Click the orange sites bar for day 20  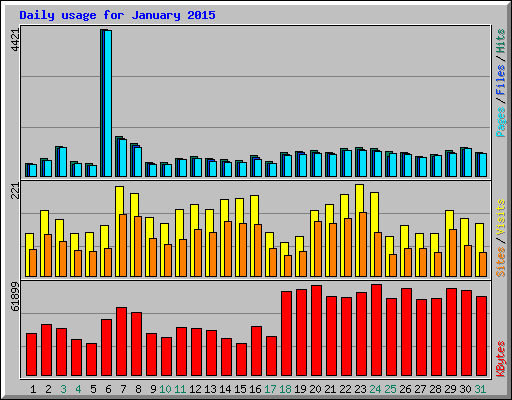[318, 249]
